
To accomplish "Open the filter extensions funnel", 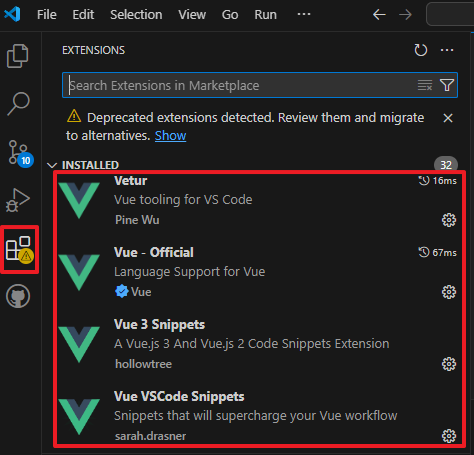I will pyautogui.click(x=447, y=85).
